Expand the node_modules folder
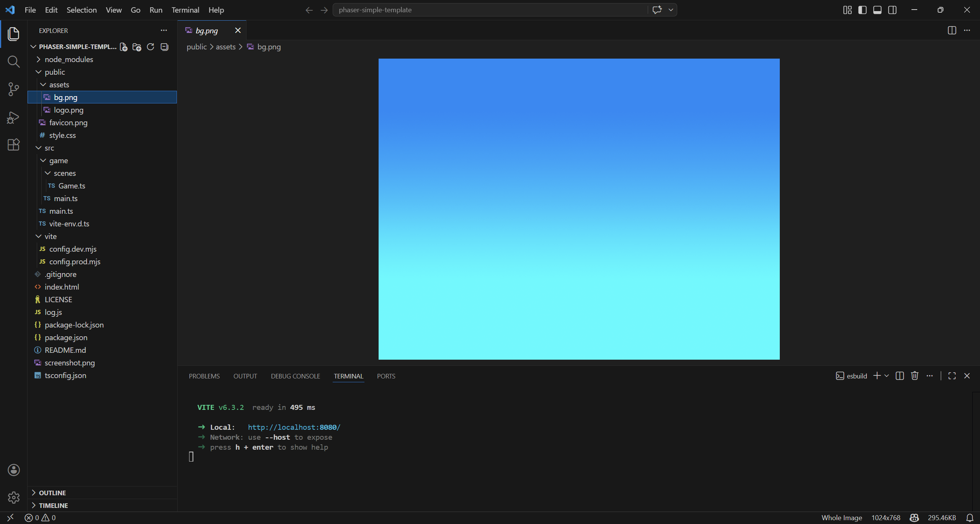 (69, 59)
